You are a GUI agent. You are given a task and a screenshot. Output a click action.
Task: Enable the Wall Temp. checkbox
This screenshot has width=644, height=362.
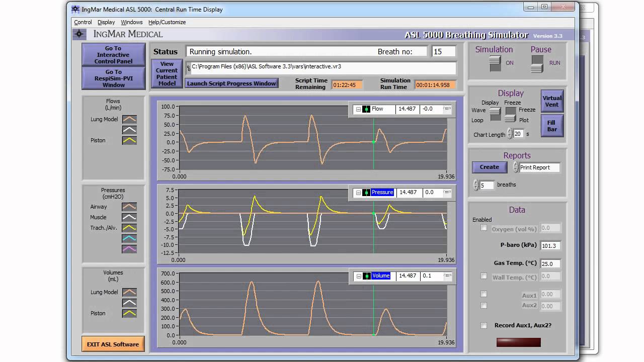[484, 276]
